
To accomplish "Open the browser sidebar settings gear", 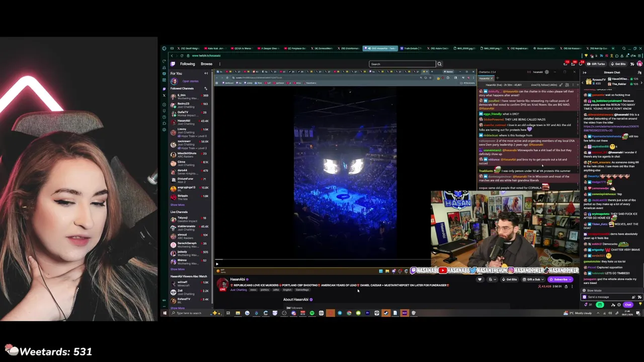I will click(x=164, y=129).
